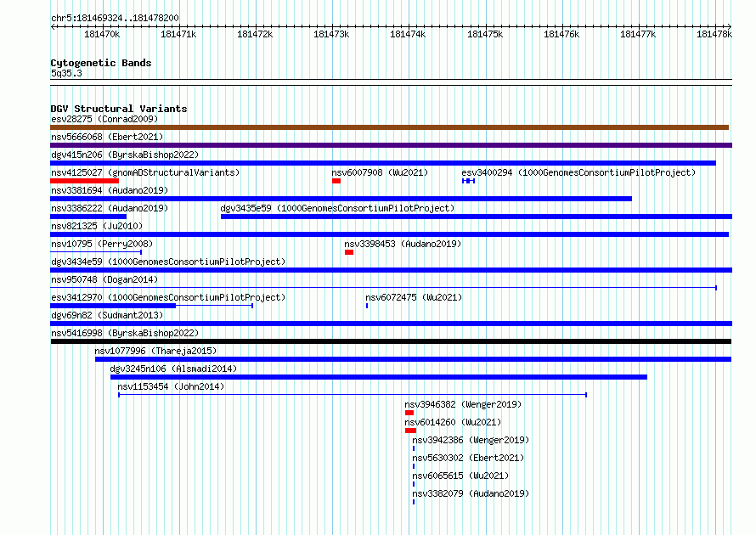Image resolution: width=756 pixels, height=535 pixels.
Task: Click the thin nsv1153454 variant line
Action: 353,395
